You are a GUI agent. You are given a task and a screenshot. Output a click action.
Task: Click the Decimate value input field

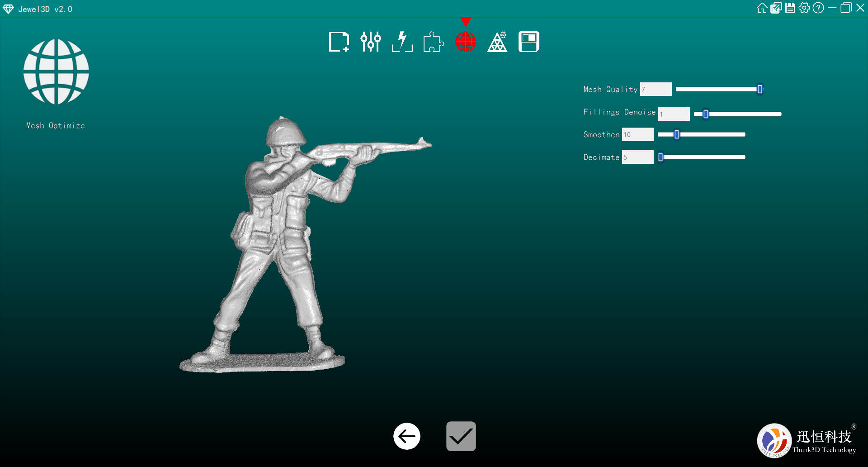(637, 157)
